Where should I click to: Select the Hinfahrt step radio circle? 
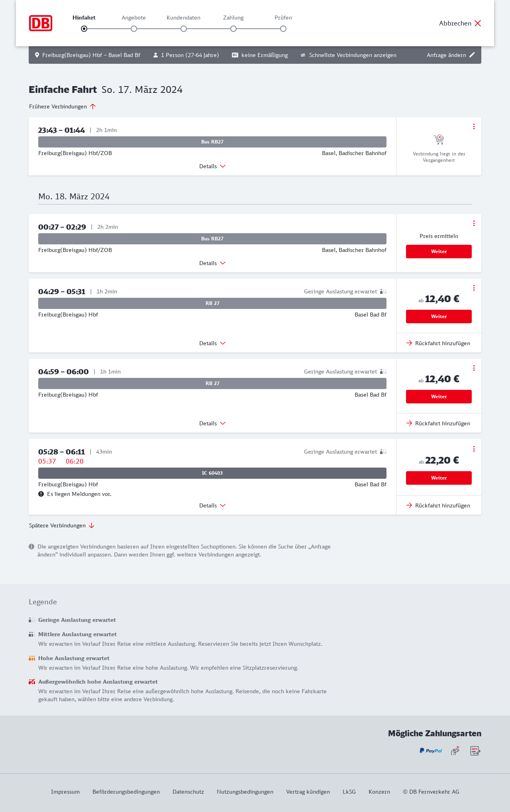(x=84, y=29)
